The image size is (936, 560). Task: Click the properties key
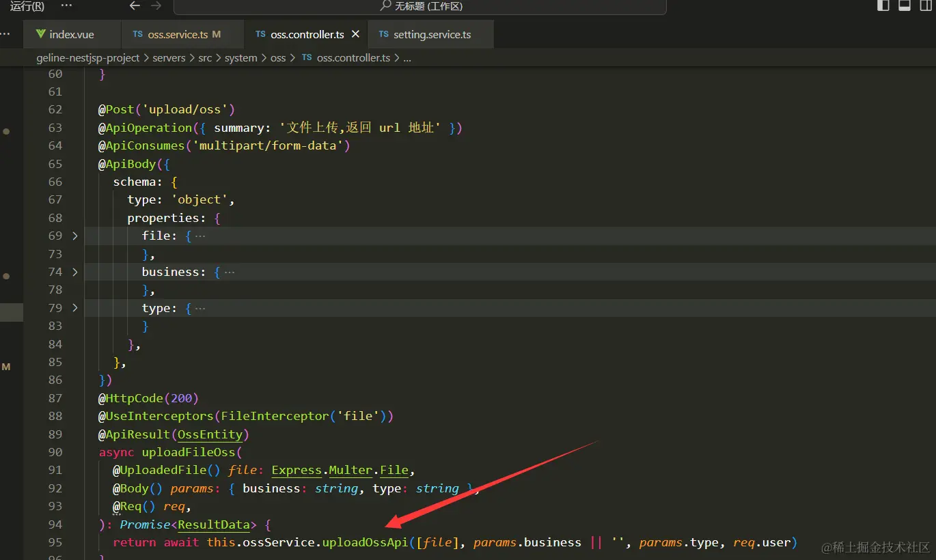(163, 218)
